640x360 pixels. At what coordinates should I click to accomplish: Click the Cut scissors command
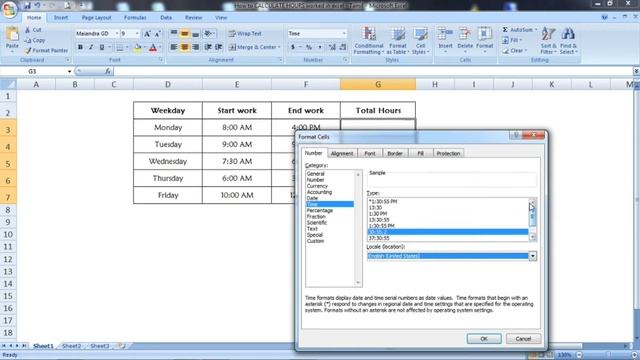point(33,30)
